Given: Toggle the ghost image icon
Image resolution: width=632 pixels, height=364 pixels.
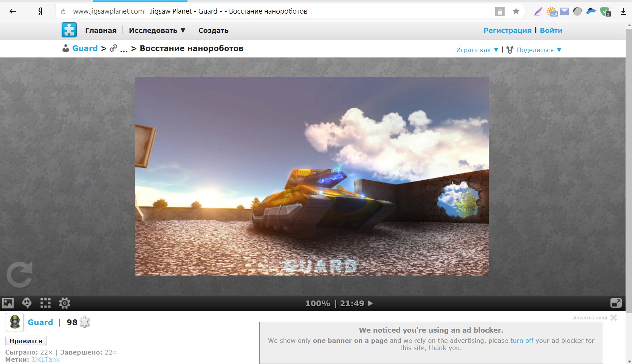Looking at the screenshot, I should (x=27, y=303).
